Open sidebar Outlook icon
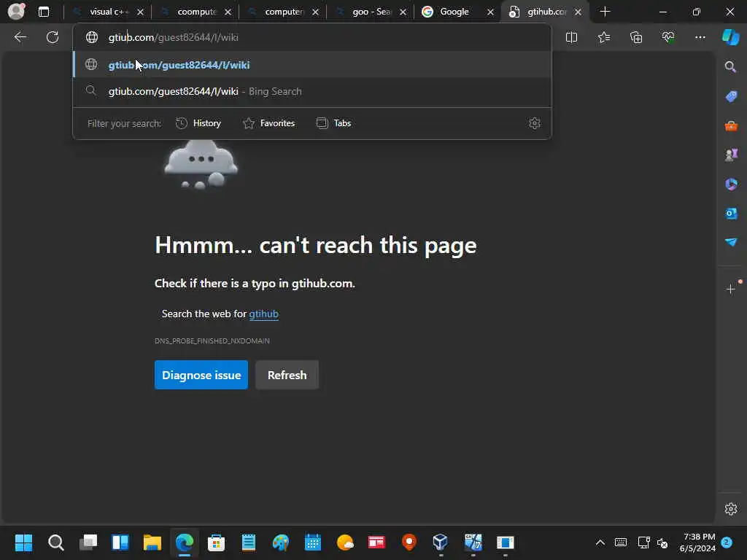Image resolution: width=747 pixels, height=560 pixels. 731,214
